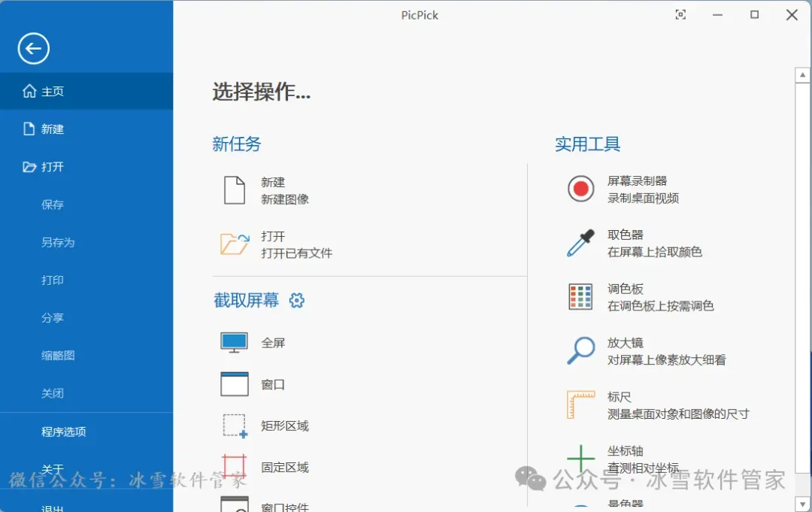This screenshot has width=812, height=512.
Task: Click the back arrow circle button
Action: [x=34, y=49]
